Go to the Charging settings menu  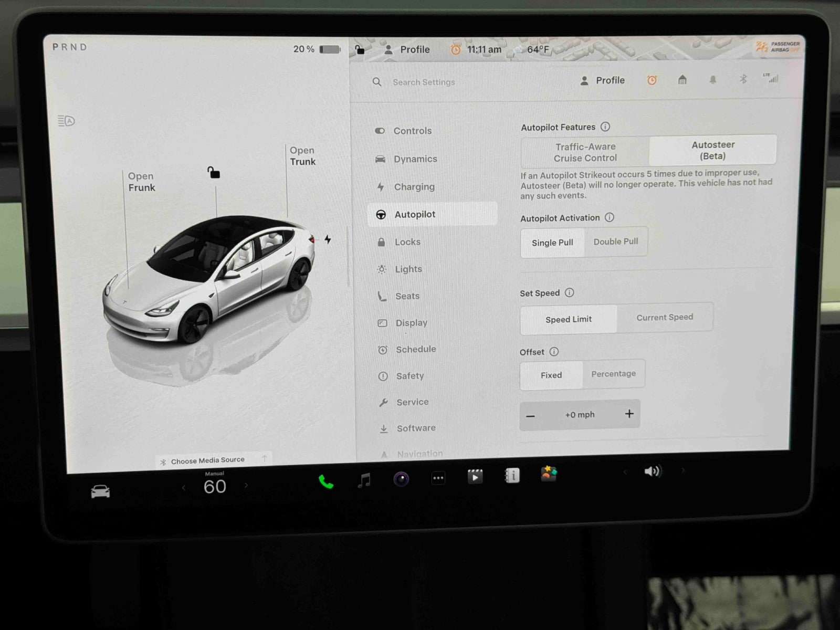pyautogui.click(x=414, y=187)
